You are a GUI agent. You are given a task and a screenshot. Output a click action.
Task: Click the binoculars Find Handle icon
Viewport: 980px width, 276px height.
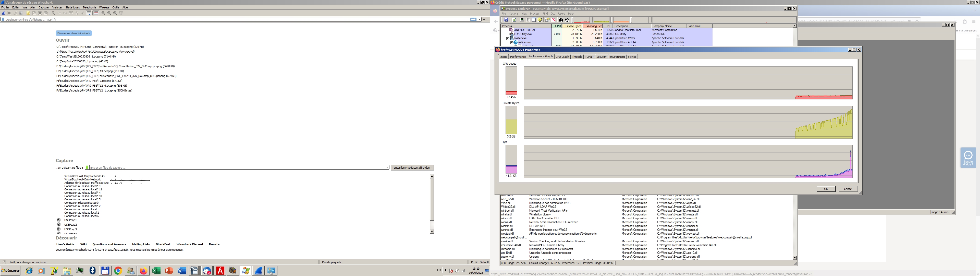pyautogui.click(x=561, y=20)
